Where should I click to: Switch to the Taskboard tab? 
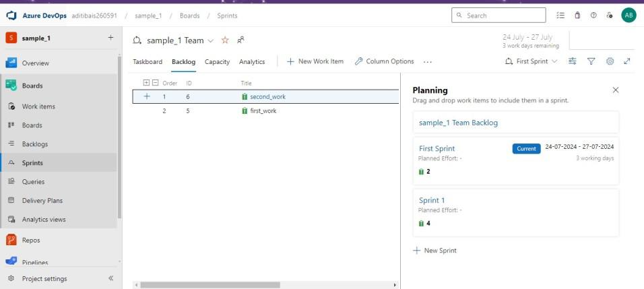pyautogui.click(x=148, y=61)
